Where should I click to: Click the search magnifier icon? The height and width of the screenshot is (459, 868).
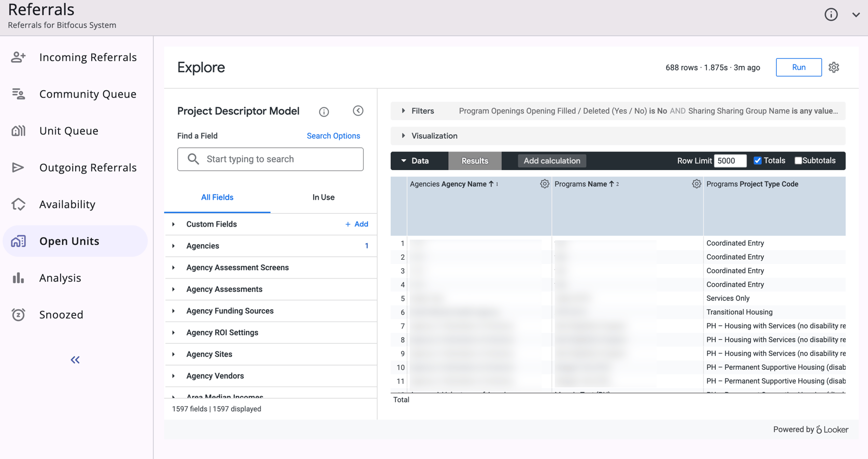pyautogui.click(x=193, y=159)
